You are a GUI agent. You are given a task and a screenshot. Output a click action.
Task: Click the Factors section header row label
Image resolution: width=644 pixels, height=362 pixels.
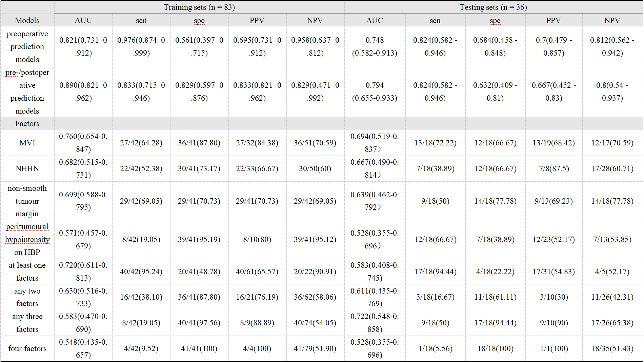(27, 123)
